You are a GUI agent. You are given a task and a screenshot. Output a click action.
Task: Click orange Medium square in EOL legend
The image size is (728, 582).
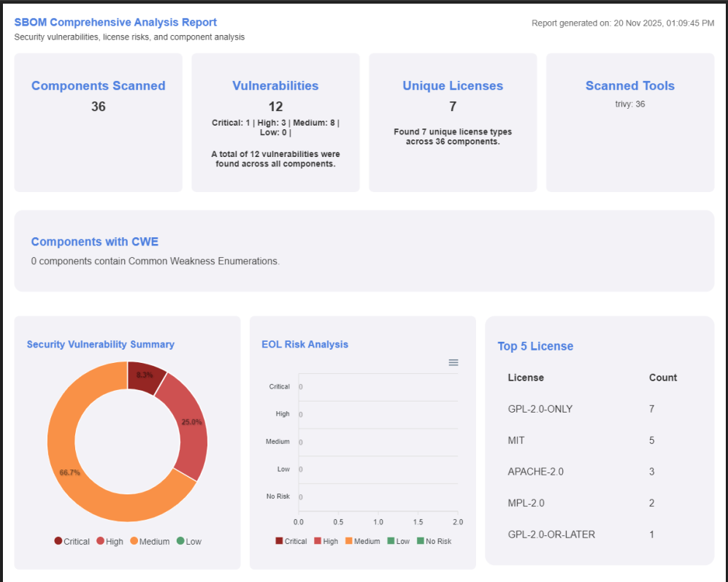pyautogui.click(x=349, y=541)
